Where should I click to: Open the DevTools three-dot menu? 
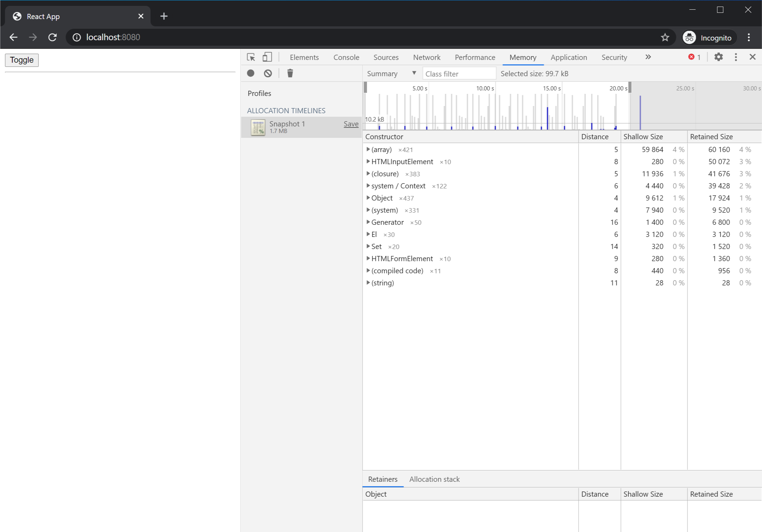[736, 57]
